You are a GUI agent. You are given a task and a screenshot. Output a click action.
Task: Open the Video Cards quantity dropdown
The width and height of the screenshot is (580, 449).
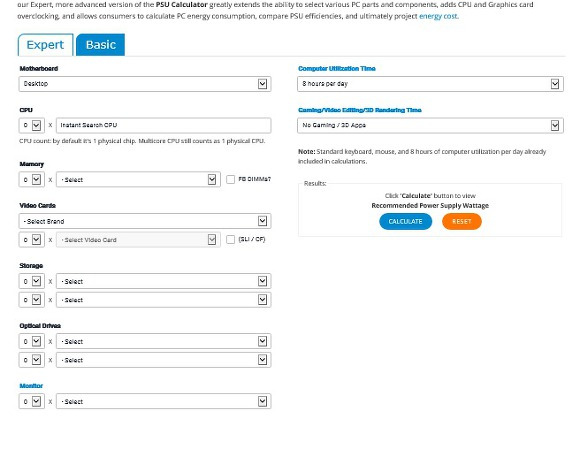point(32,240)
